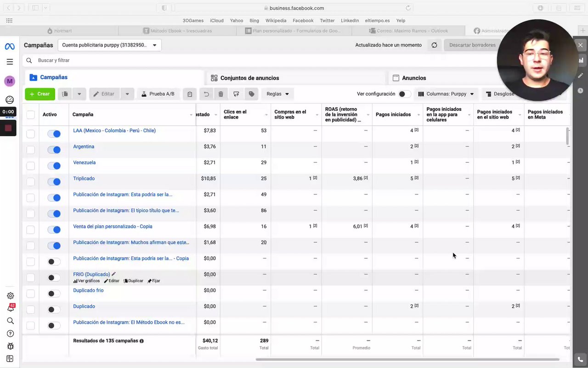The width and height of the screenshot is (588, 368).
Task: Open the hamburger all-tools menu
Action: coord(10,62)
